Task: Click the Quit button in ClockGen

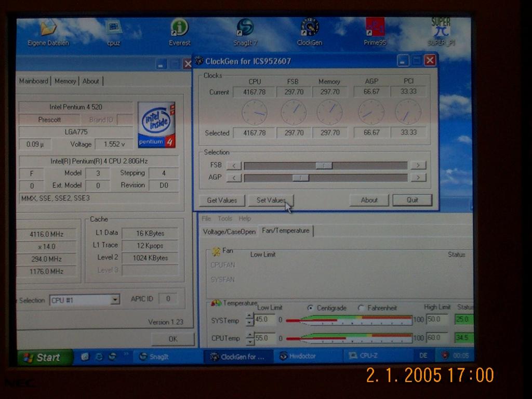Action: tap(412, 200)
